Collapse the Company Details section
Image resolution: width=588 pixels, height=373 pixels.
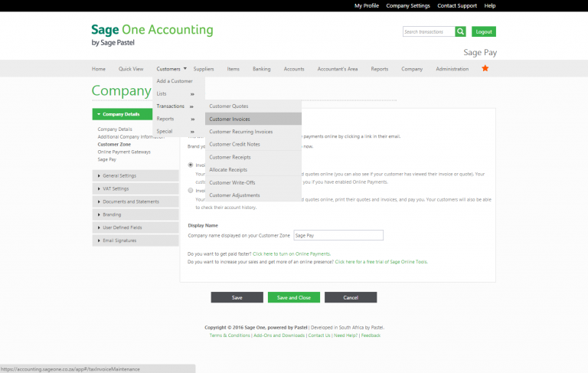click(122, 114)
